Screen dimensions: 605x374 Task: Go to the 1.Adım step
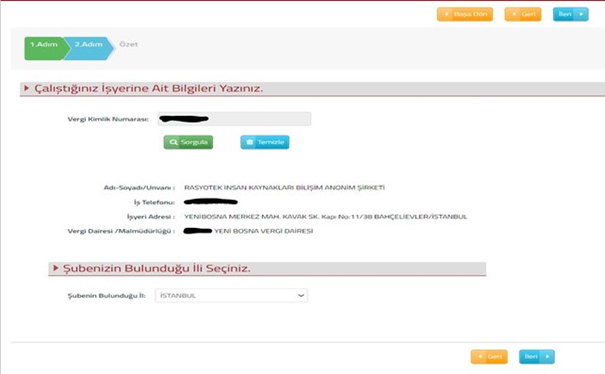pos(44,48)
